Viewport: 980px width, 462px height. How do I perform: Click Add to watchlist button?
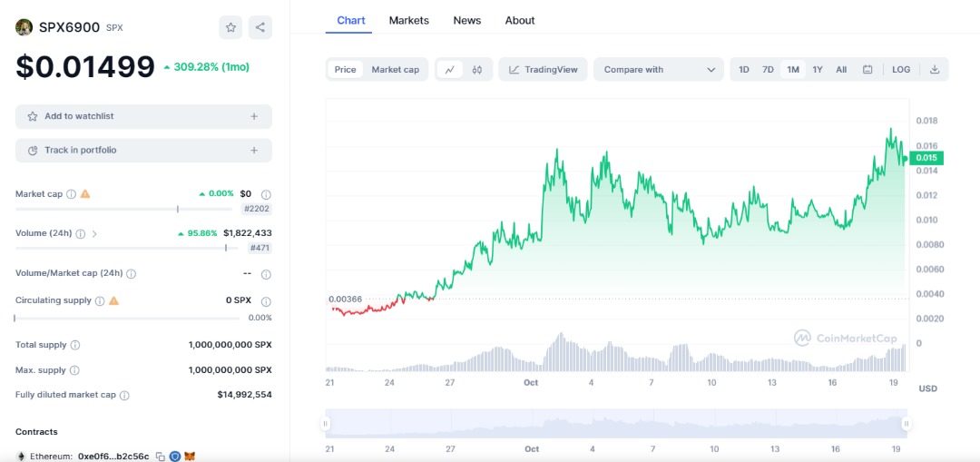coord(143,116)
